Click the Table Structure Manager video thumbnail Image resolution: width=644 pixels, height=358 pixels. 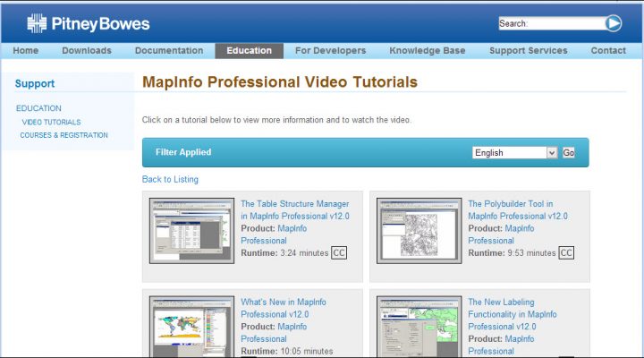click(x=191, y=231)
